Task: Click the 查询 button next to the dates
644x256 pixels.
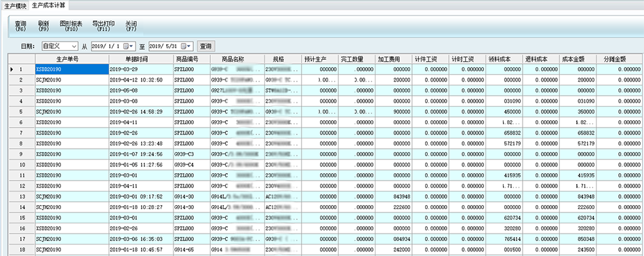Action: click(206, 46)
